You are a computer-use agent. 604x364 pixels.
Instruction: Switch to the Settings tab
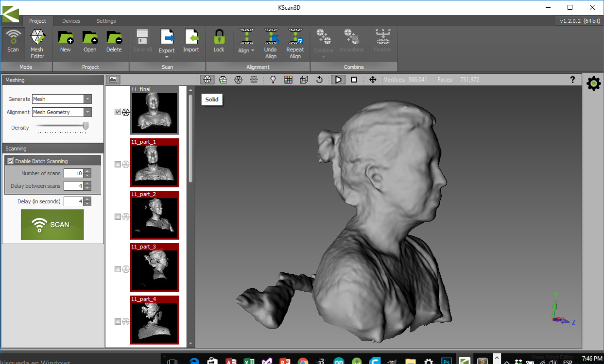106,21
